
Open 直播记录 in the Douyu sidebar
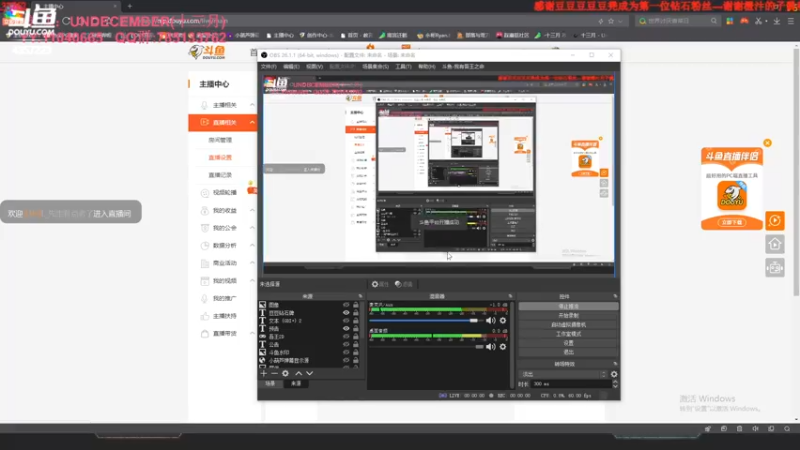coord(220,175)
